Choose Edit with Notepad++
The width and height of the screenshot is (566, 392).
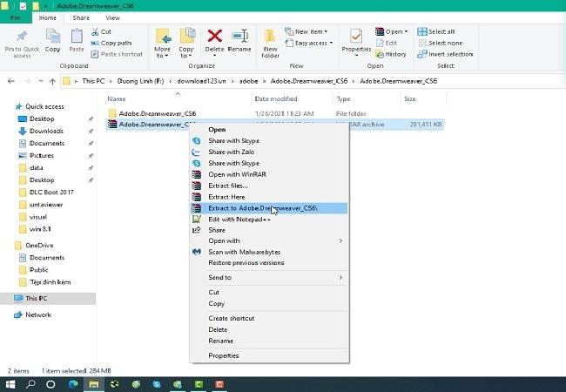(269, 220)
